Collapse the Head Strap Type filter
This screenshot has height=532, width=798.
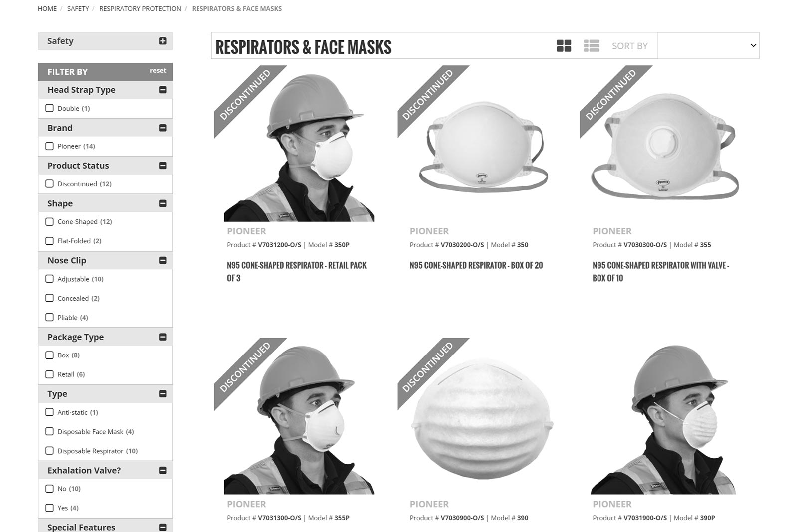coord(163,90)
